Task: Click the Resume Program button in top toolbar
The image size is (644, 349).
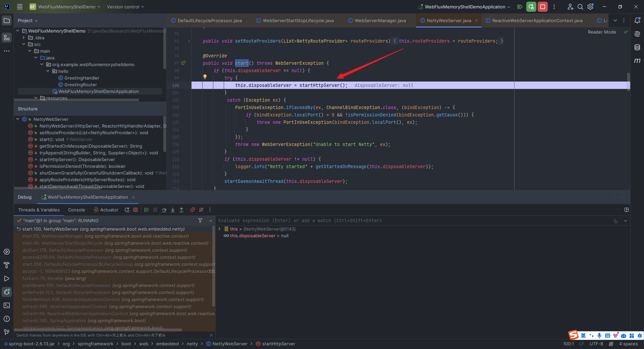Action: [x=520, y=7]
